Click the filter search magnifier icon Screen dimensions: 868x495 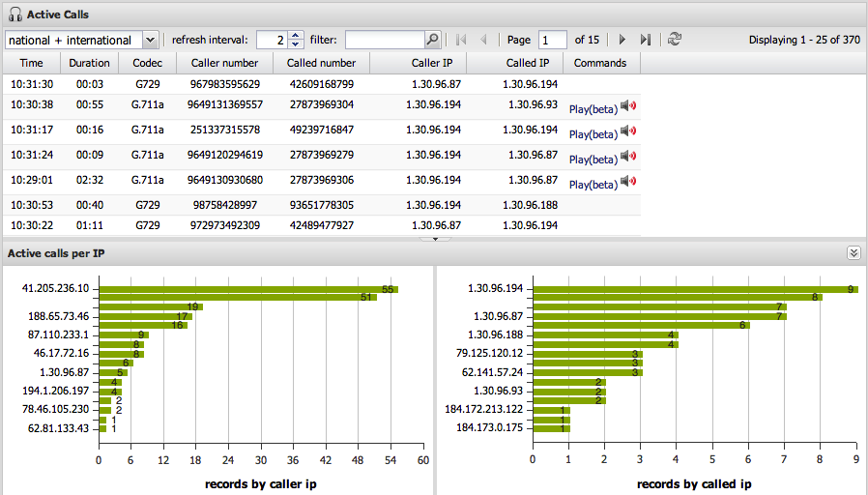(433, 40)
